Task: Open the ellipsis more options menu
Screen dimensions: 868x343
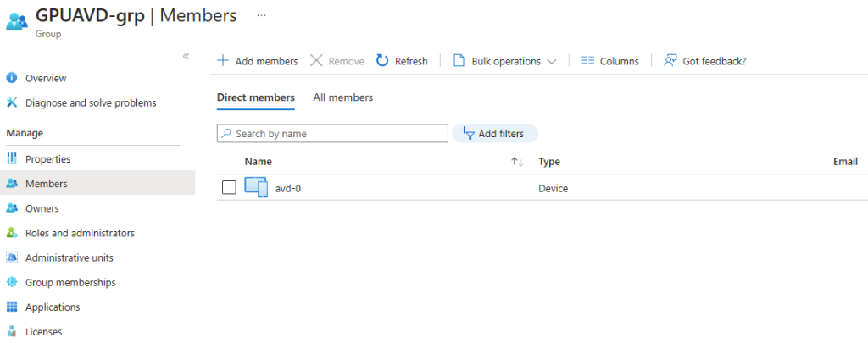Action: coord(261,15)
